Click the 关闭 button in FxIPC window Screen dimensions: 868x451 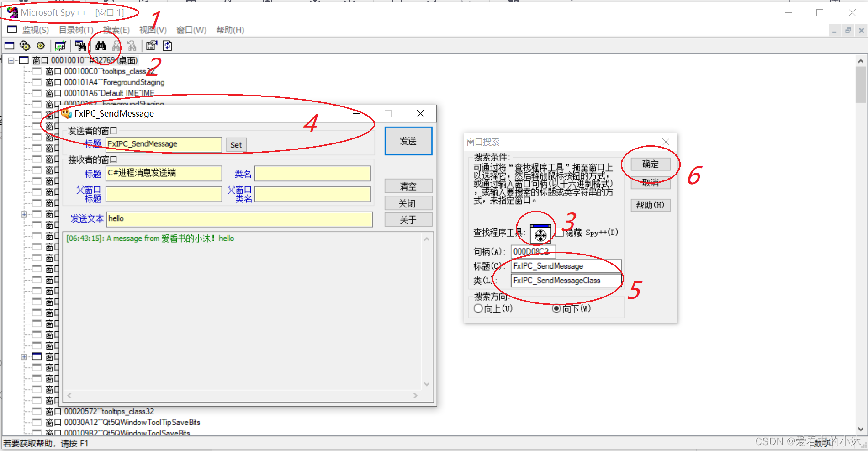click(x=408, y=203)
